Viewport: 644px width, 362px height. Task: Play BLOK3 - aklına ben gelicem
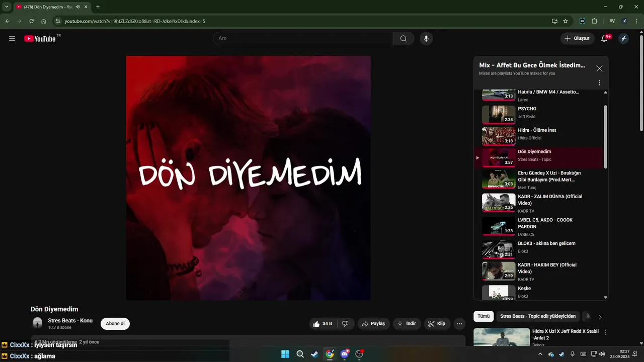coord(538,249)
